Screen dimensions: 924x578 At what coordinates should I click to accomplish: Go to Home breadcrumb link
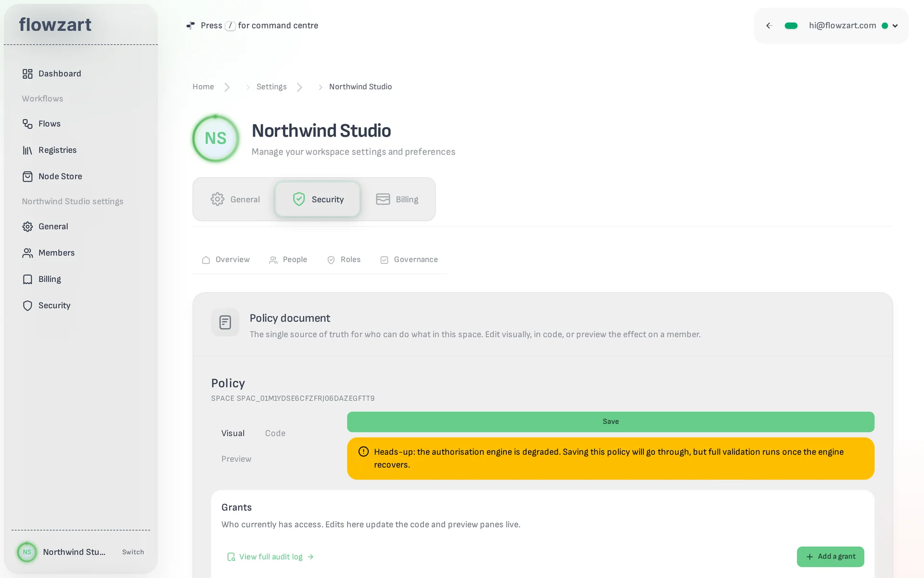(x=203, y=87)
